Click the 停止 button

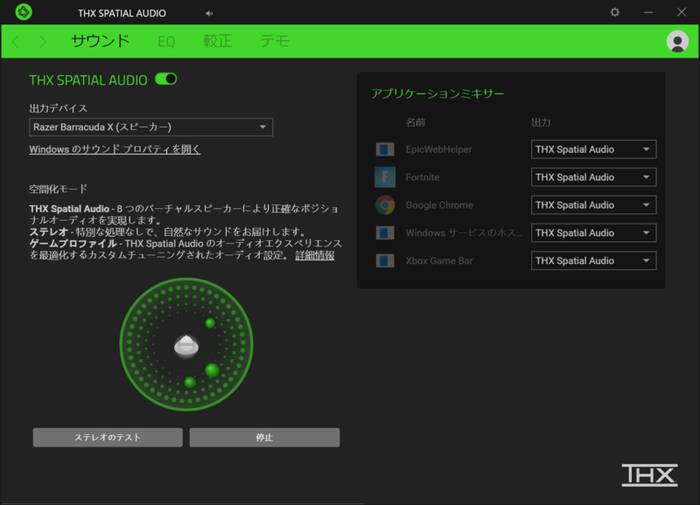coord(265,437)
